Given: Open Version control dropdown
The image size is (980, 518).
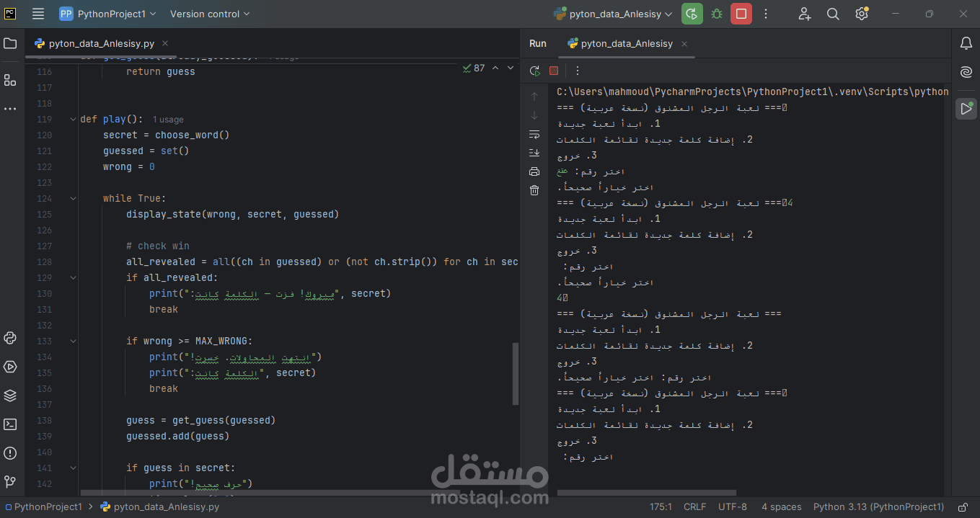Looking at the screenshot, I should point(210,14).
